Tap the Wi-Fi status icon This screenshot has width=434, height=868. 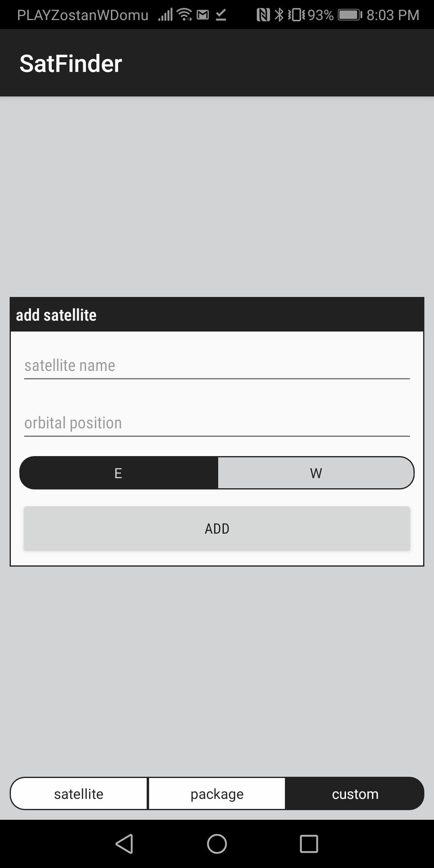point(184,15)
